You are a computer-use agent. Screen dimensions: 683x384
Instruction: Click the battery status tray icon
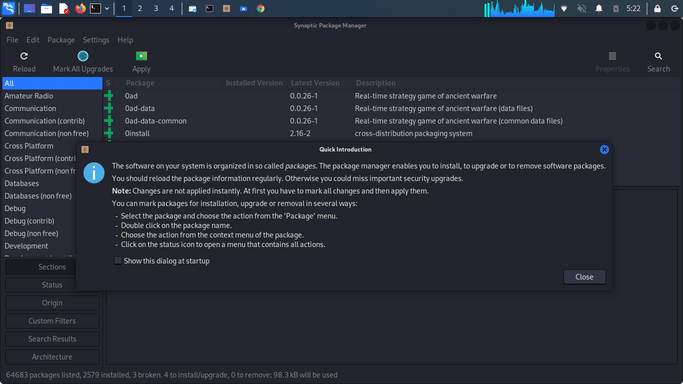coord(615,8)
